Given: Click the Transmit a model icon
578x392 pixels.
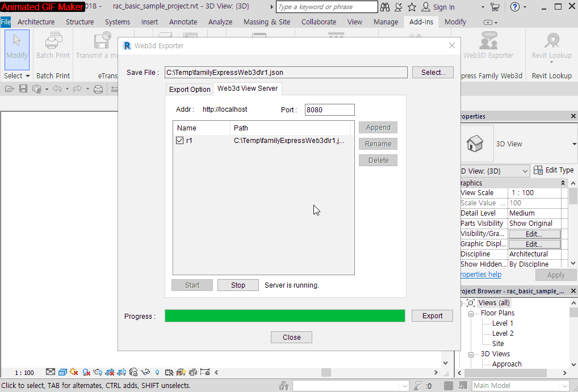Looking at the screenshot, I should click(102, 40).
